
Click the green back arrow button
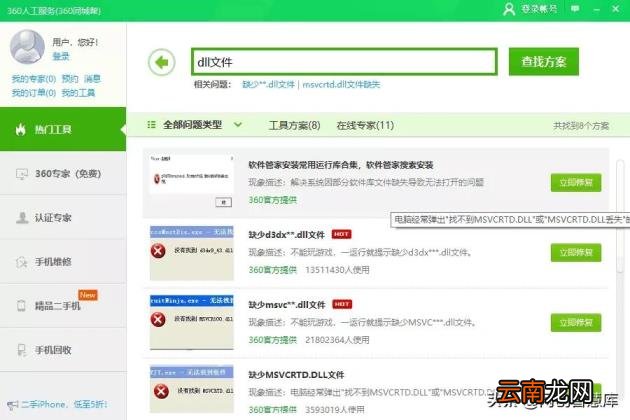tap(162, 62)
